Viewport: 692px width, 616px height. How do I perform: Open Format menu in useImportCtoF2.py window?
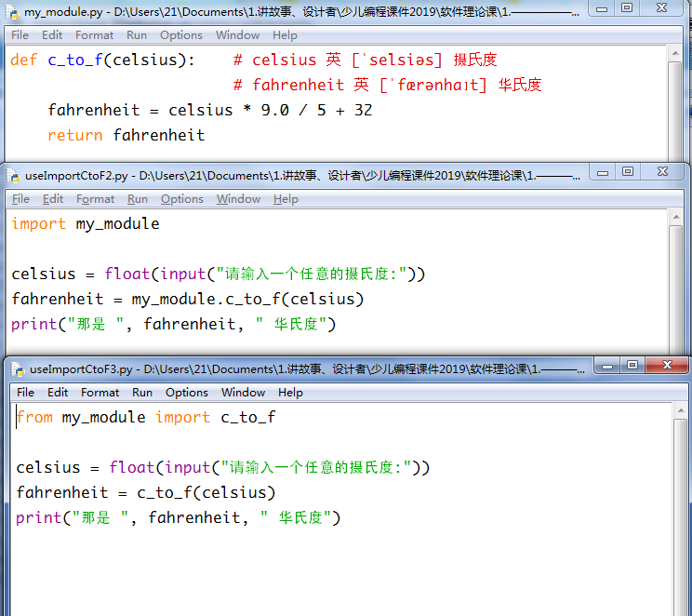click(x=95, y=199)
